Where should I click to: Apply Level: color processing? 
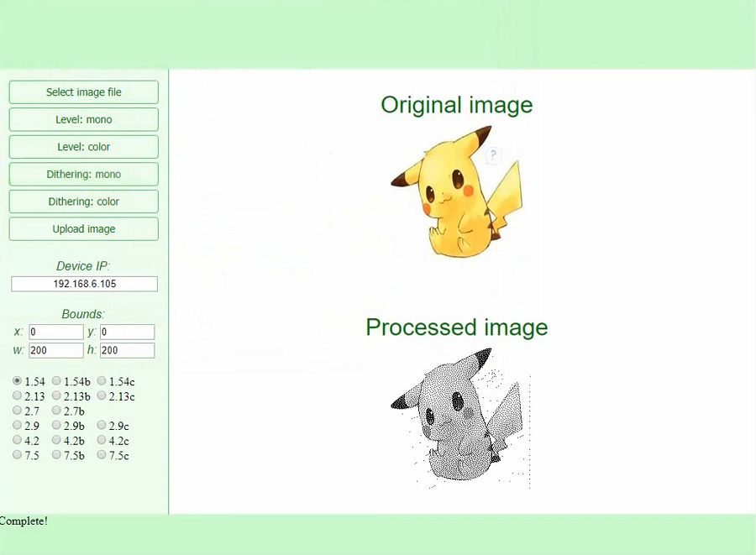(x=83, y=147)
